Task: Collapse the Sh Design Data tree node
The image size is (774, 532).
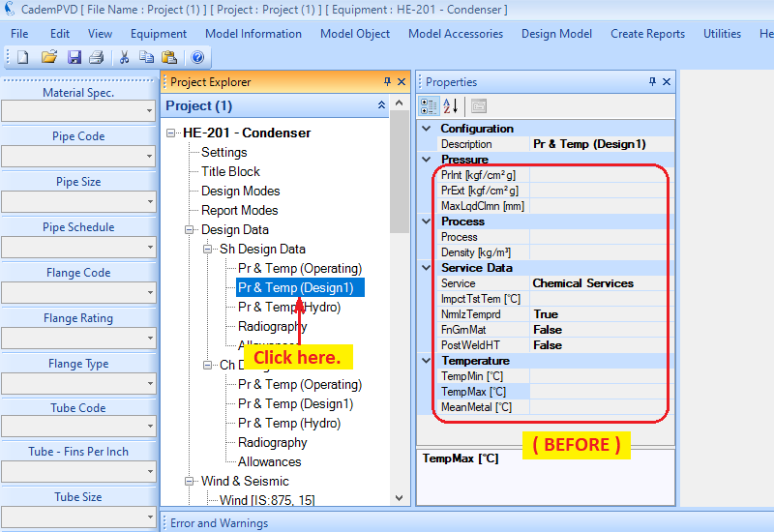Action: click(208, 250)
